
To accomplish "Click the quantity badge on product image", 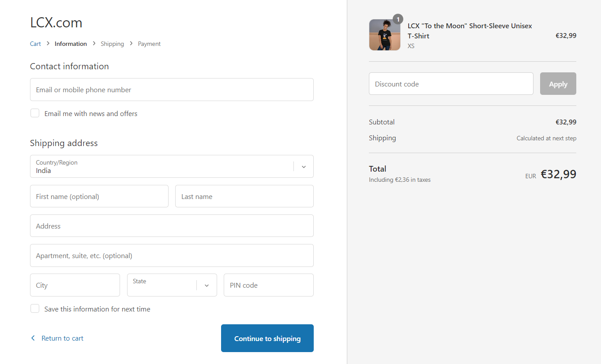I will click(398, 19).
